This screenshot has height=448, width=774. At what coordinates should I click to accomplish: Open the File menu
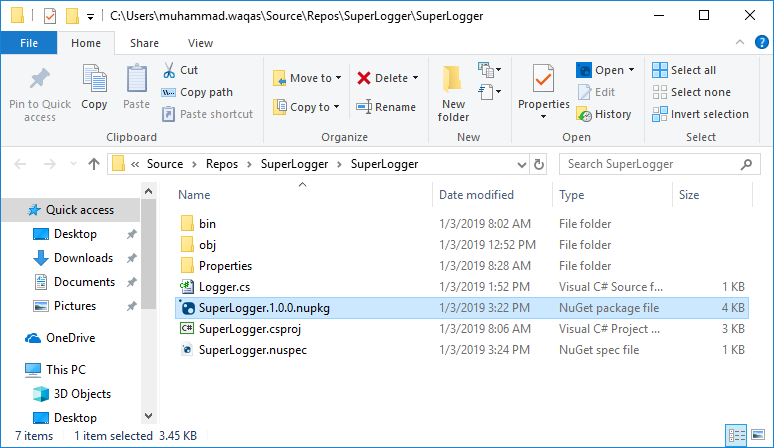pos(29,43)
